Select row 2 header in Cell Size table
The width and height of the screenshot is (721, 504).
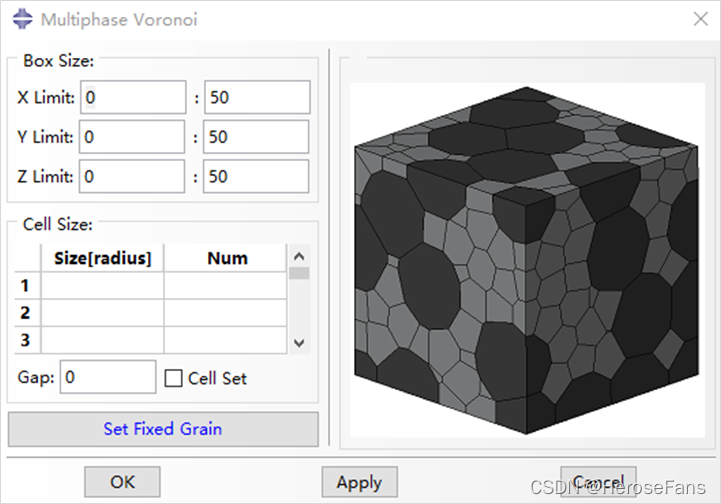27,313
